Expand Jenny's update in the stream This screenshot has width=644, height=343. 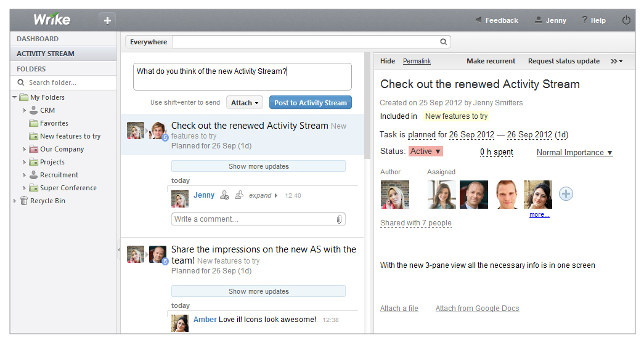(263, 195)
